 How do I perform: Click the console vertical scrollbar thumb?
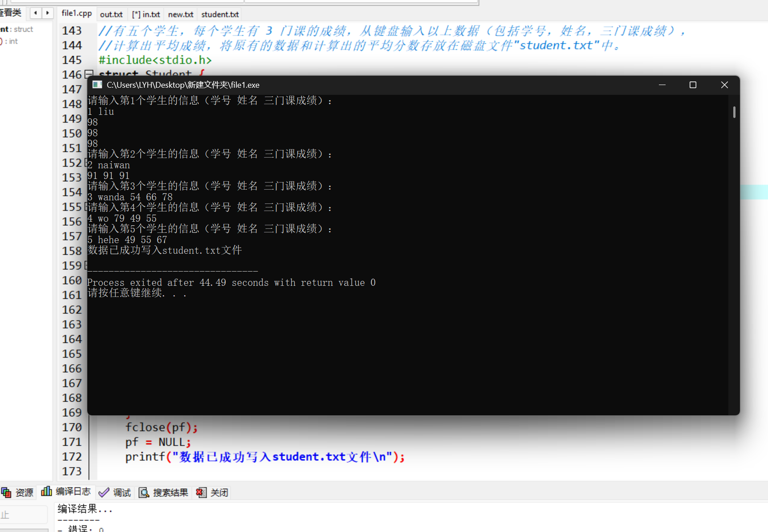point(734,112)
